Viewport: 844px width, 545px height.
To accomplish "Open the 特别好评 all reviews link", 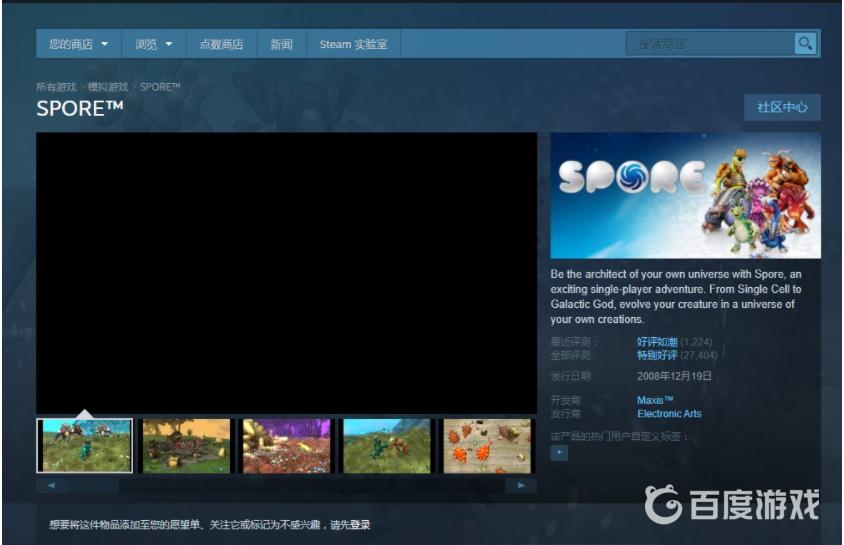I will coord(657,355).
